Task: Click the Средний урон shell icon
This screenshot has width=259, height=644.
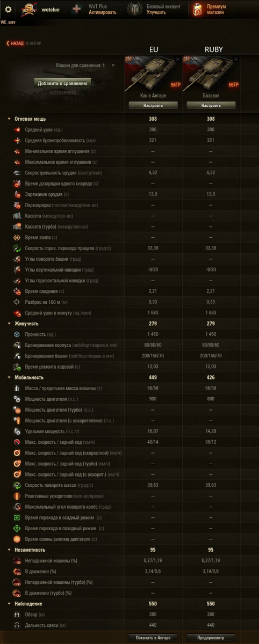Action: tap(18, 129)
